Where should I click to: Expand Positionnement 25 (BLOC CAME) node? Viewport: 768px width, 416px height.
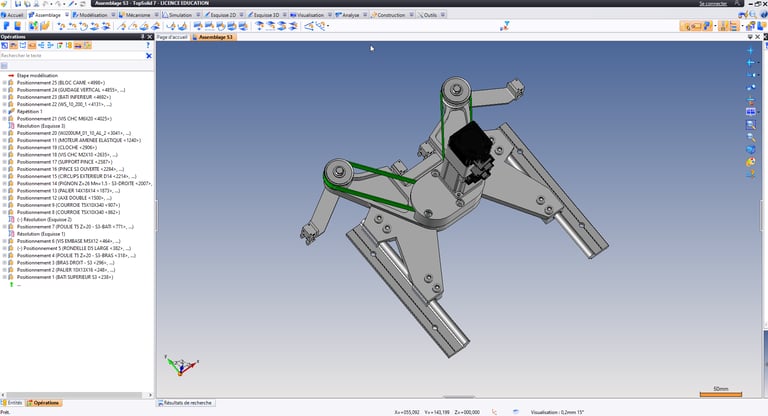(4, 83)
